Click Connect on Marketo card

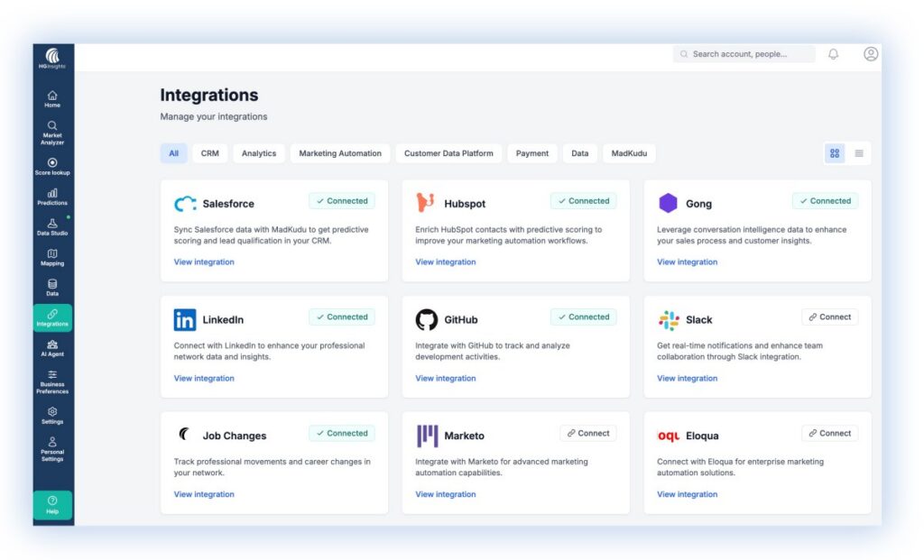pyautogui.click(x=588, y=433)
